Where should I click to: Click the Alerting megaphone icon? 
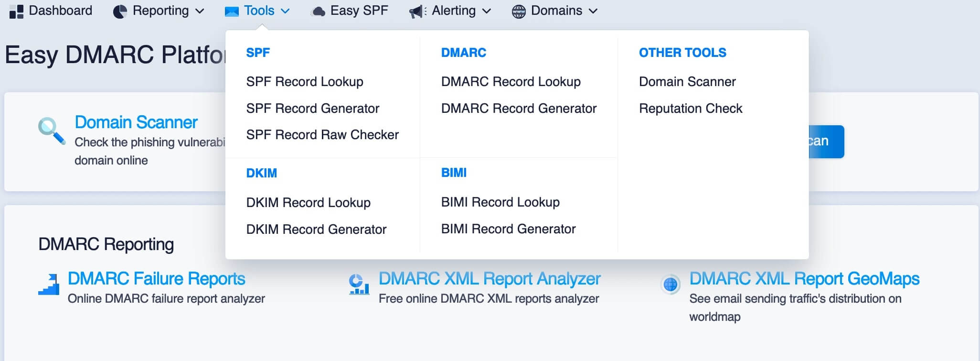(418, 11)
